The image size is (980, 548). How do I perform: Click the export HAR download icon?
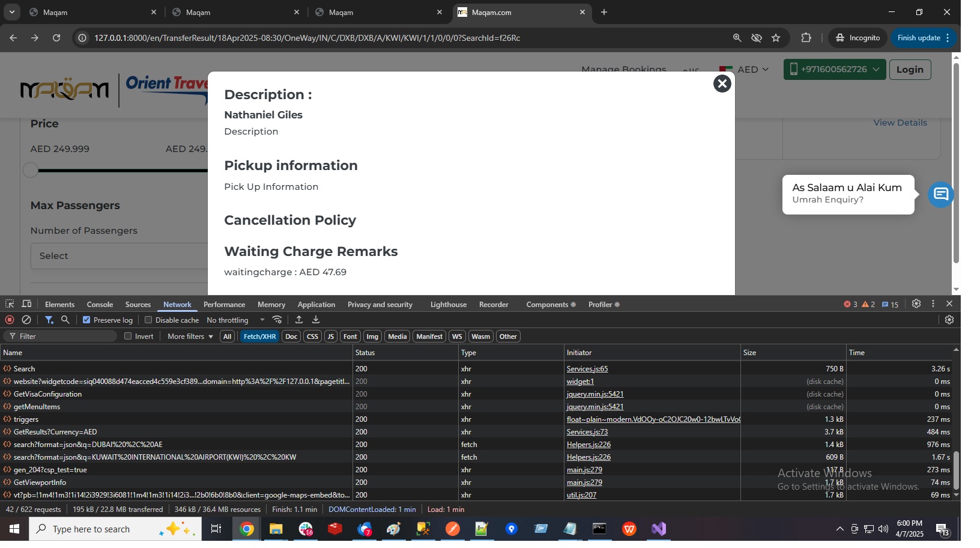[316, 320]
